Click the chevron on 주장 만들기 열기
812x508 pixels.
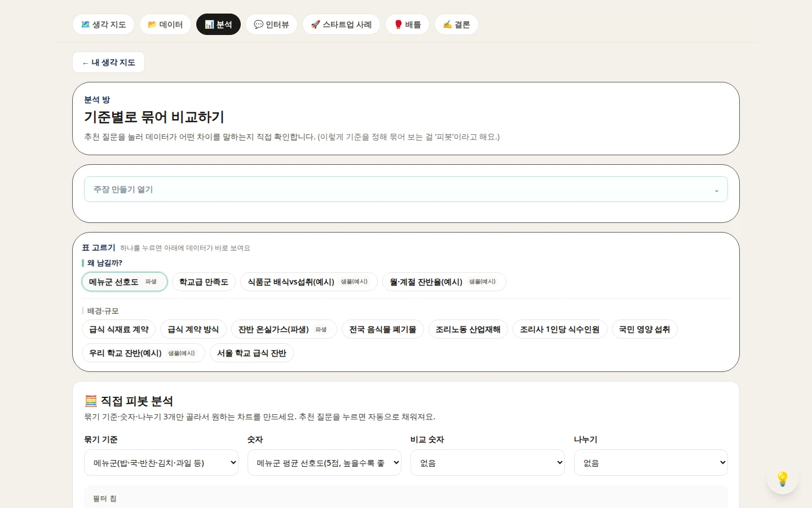pyautogui.click(x=717, y=190)
